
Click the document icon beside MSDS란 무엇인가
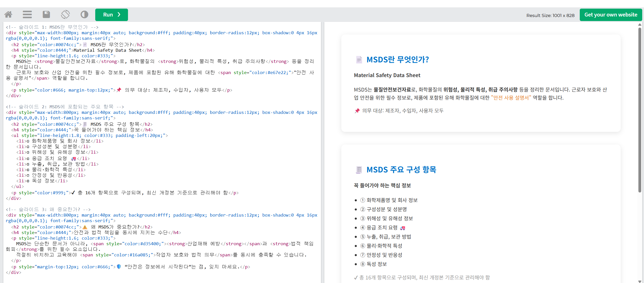pos(359,60)
